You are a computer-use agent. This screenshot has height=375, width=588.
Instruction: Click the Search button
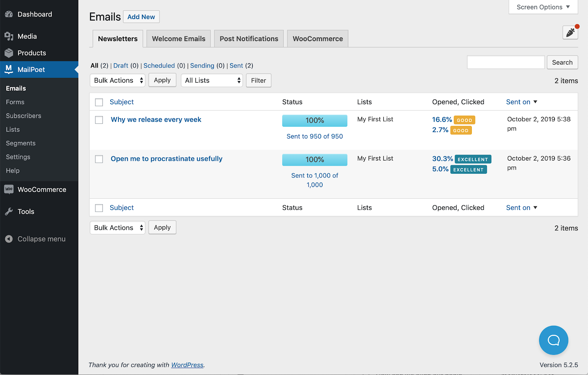[x=562, y=62]
